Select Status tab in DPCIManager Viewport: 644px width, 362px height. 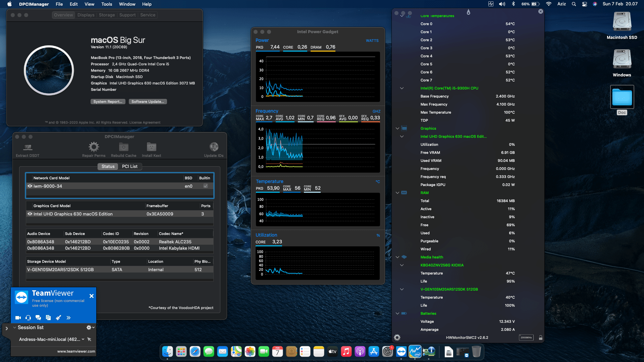point(108,166)
